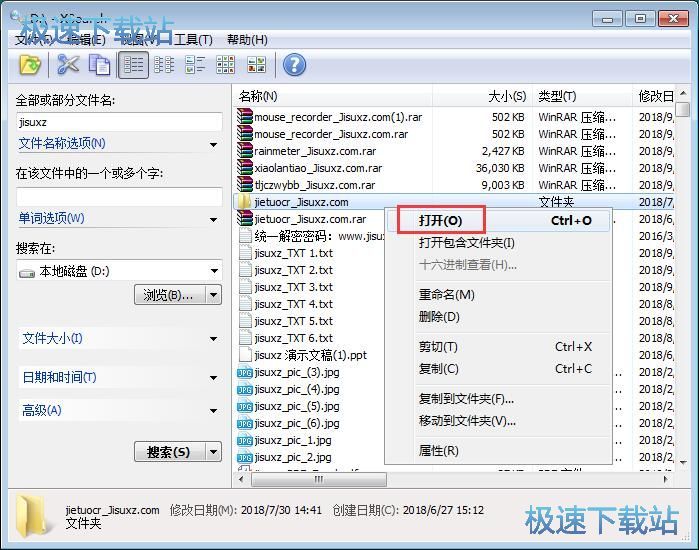The width and height of the screenshot is (699, 550).
Task: Expand 文件名称选项(N) section
Action: pyautogui.click(x=214, y=144)
